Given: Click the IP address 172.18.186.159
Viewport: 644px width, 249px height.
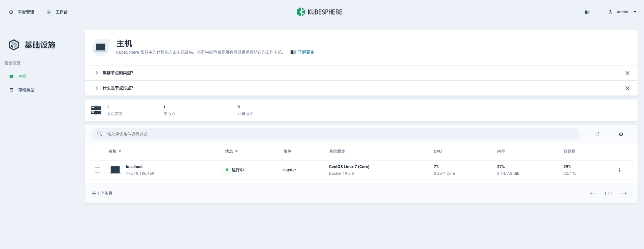Looking at the screenshot, I should click(140, 173).
